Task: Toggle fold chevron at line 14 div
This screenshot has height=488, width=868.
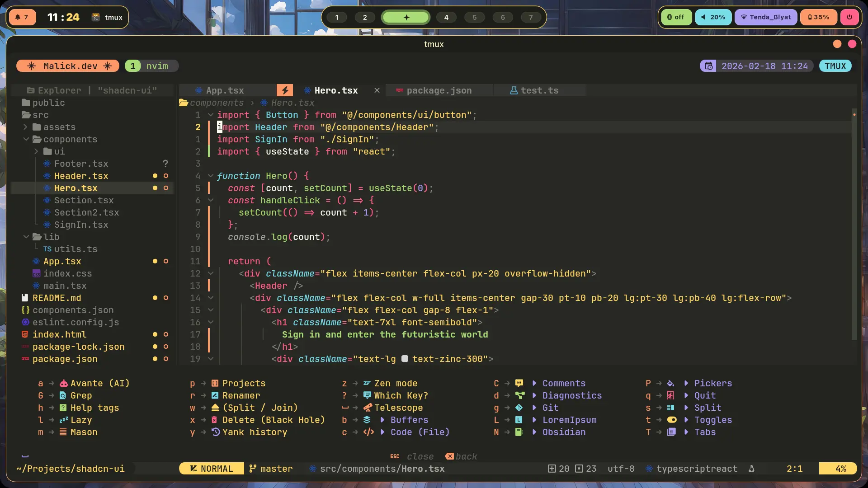Action: click(x=210, y=298)
